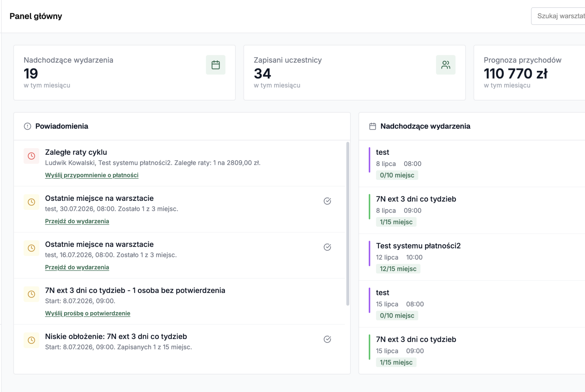Screen dimensions: 585x392
Task: Click yellow clock icon for 30.07.2026 workshop notification
Action: point(31,202)
